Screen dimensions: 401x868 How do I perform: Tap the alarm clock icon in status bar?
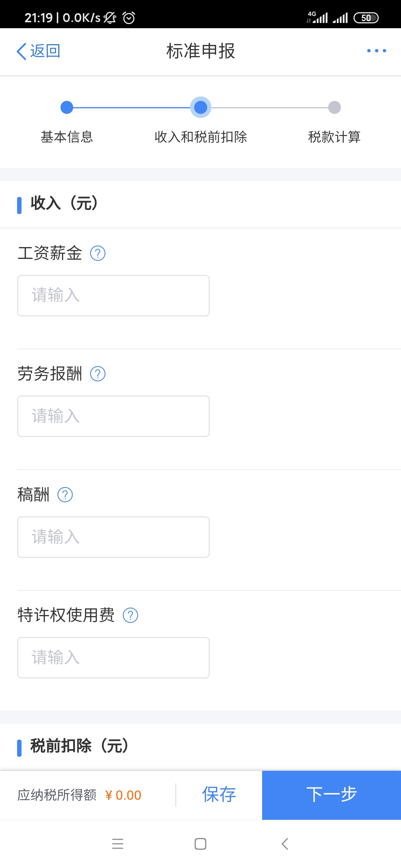pyautogui.click(x=128, y=17)
